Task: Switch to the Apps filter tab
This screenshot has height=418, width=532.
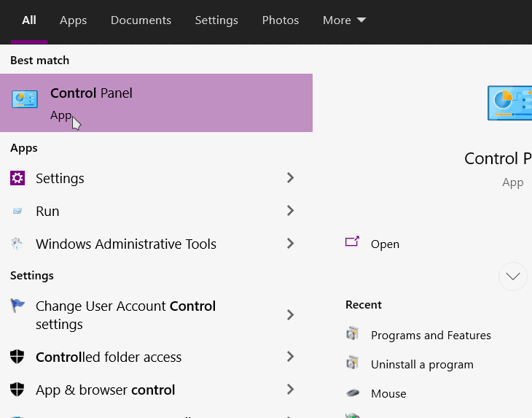Action: click(74, 20)
